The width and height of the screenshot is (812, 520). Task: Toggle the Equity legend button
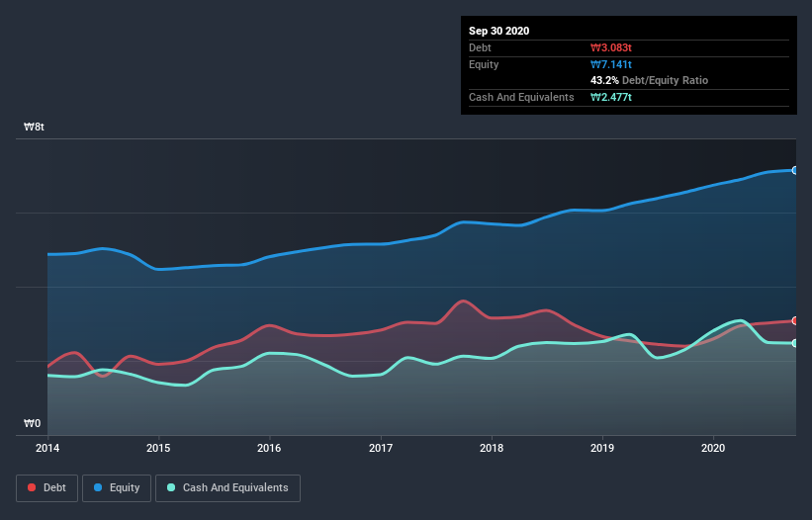pos(117,488)
